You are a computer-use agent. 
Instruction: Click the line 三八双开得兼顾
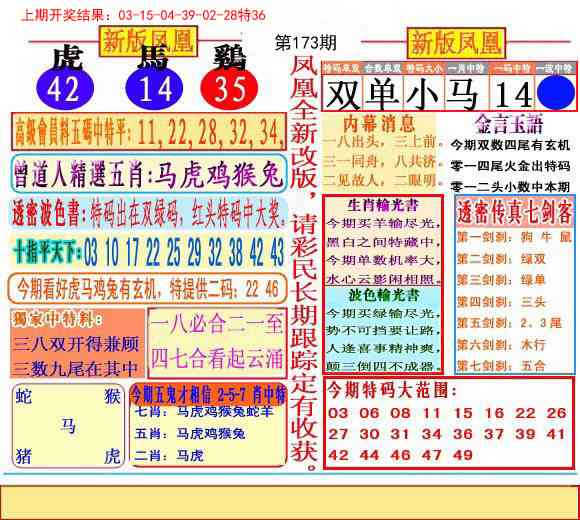76,344
